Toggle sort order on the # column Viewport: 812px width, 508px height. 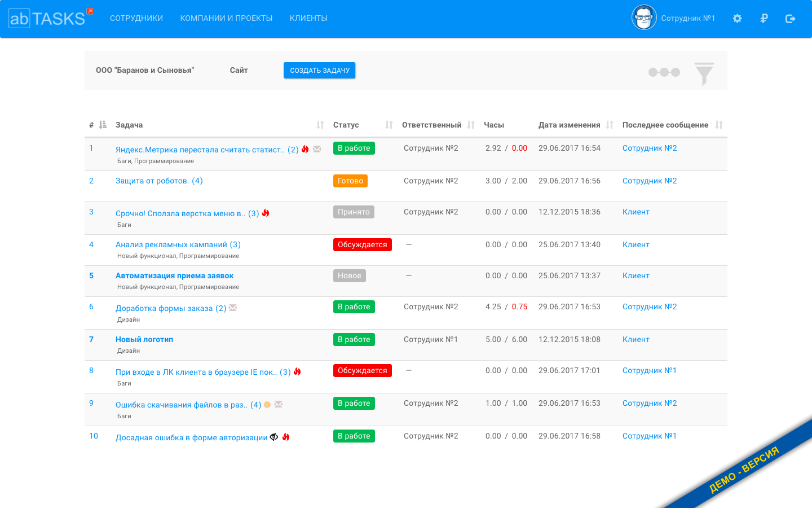point(104,124)
